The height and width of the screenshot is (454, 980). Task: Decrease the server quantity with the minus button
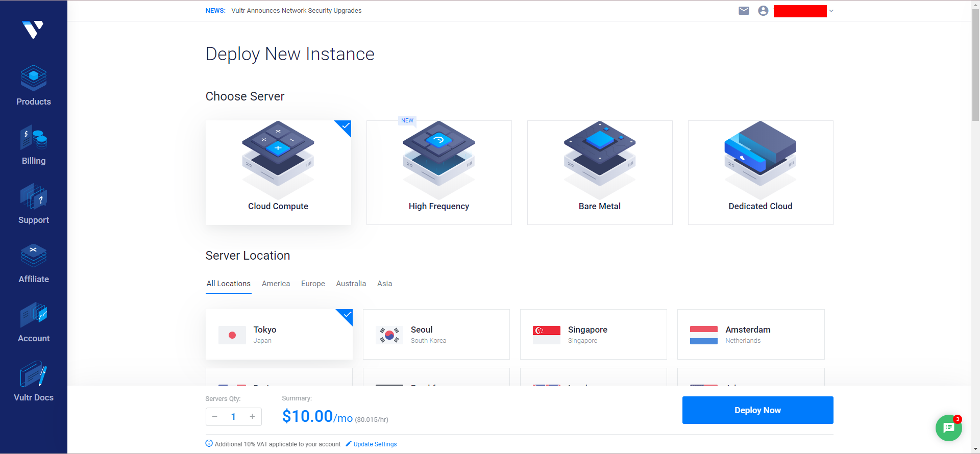tap(215, 417)
